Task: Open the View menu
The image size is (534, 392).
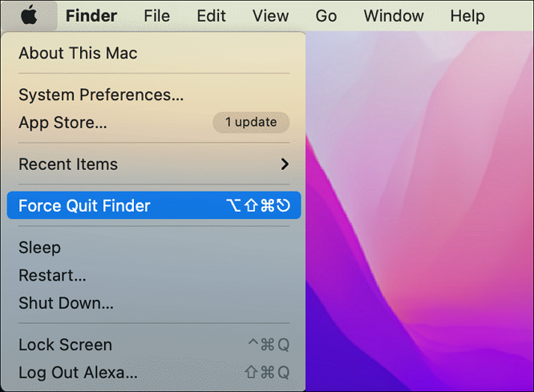Action: point(270,16)
